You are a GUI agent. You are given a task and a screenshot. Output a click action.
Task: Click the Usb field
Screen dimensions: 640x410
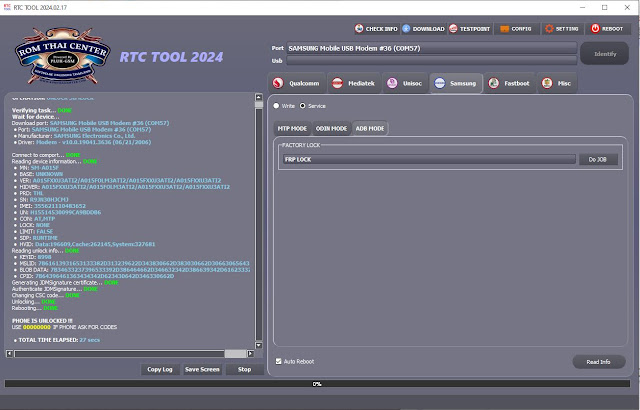click(x=431, y=60)
